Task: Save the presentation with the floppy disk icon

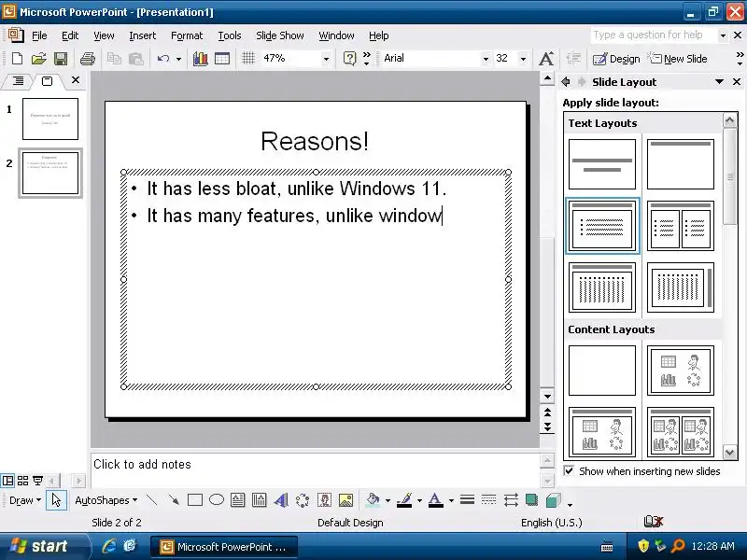Action: 61,59
